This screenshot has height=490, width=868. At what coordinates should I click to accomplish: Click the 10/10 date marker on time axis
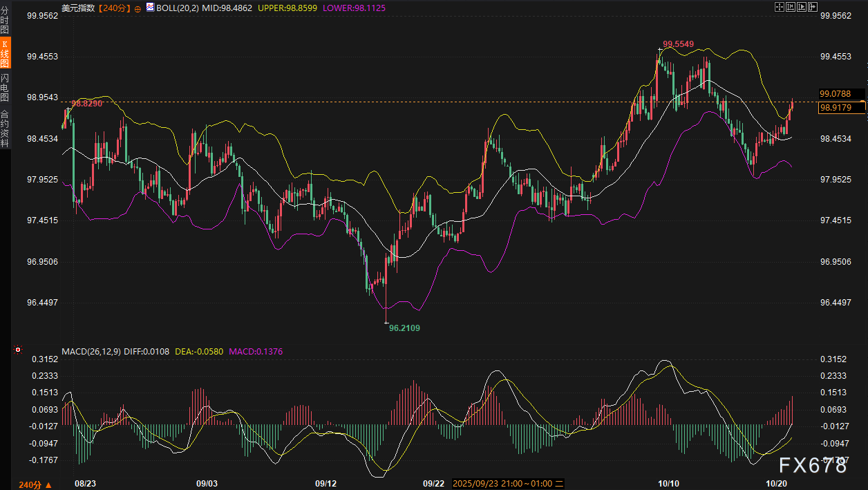(668, 483)
